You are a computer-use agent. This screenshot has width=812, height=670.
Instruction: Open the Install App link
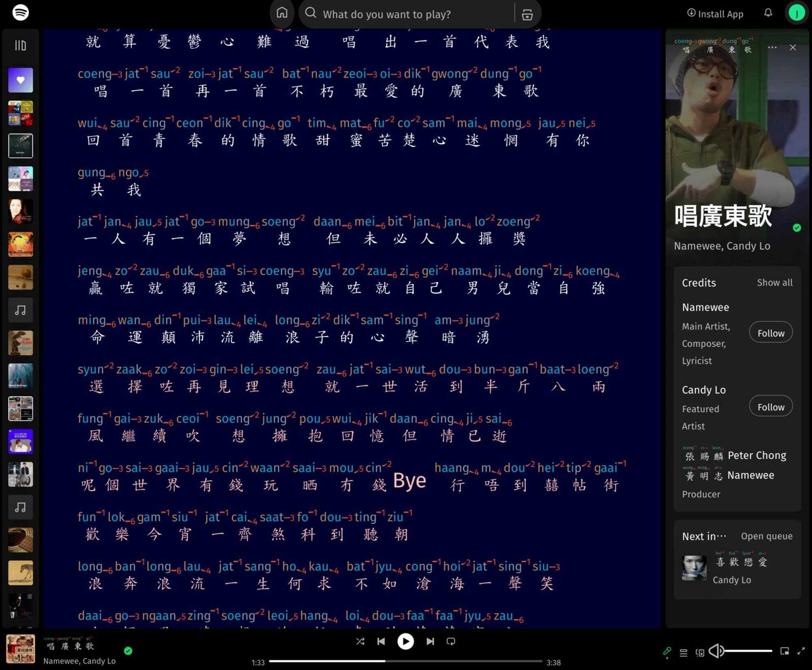click(715, 14)
